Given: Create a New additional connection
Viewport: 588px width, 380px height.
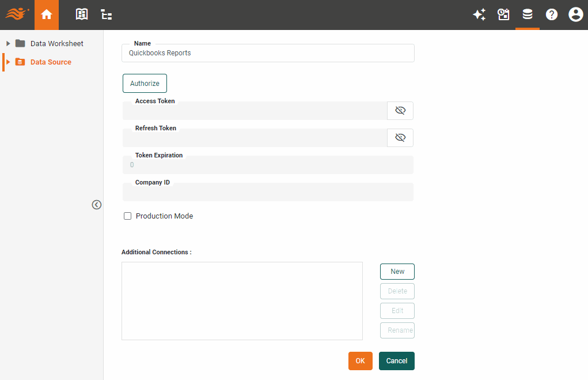Looking at the screenshot, I should coord(397,271).
